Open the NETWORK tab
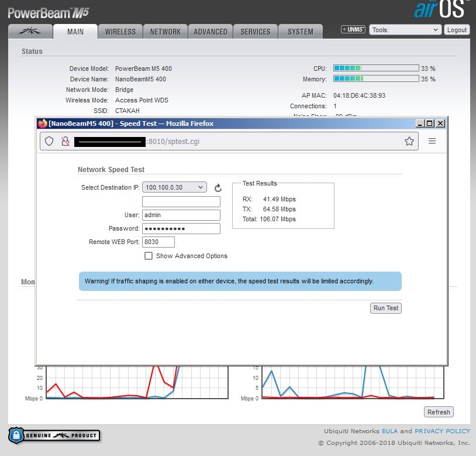This screenshot has height=456, width=476. pos(165,32)
